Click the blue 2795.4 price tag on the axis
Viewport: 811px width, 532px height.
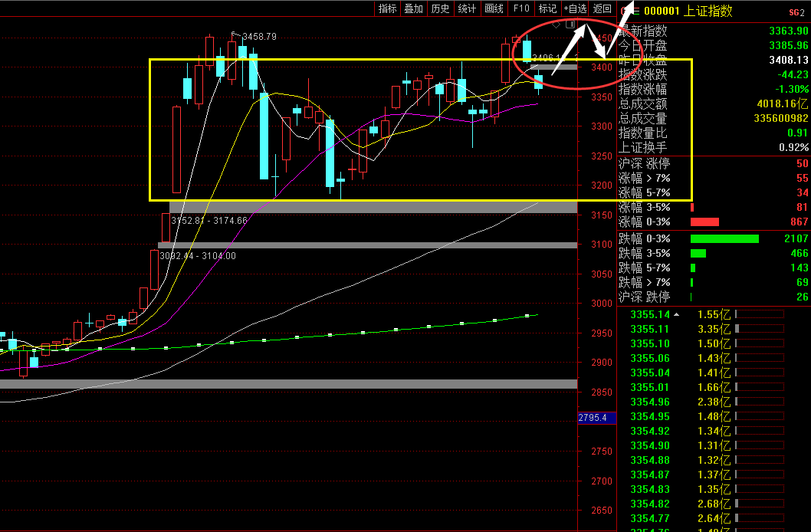pos(597,417)
